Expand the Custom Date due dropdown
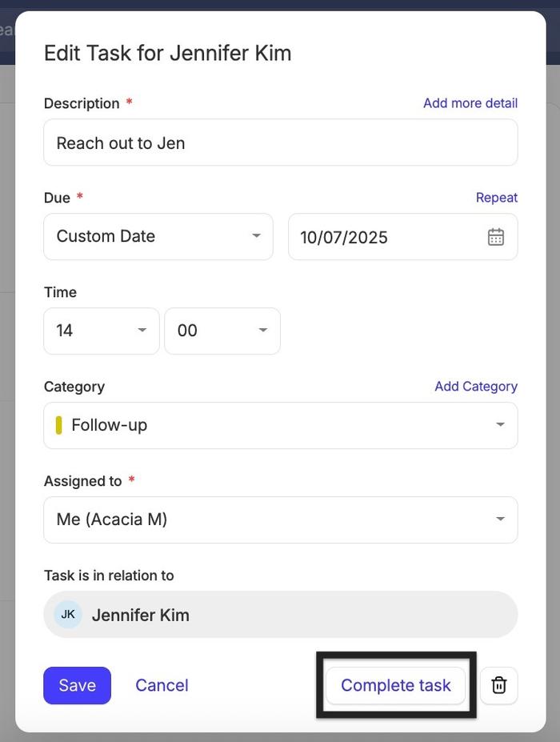 (x=158, y=237)
